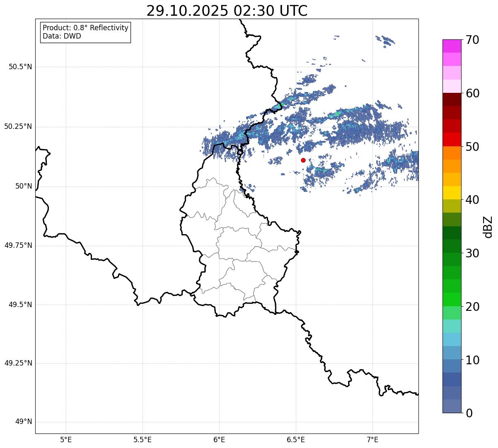Select the "Data: DWD" label

click(62, 36)
